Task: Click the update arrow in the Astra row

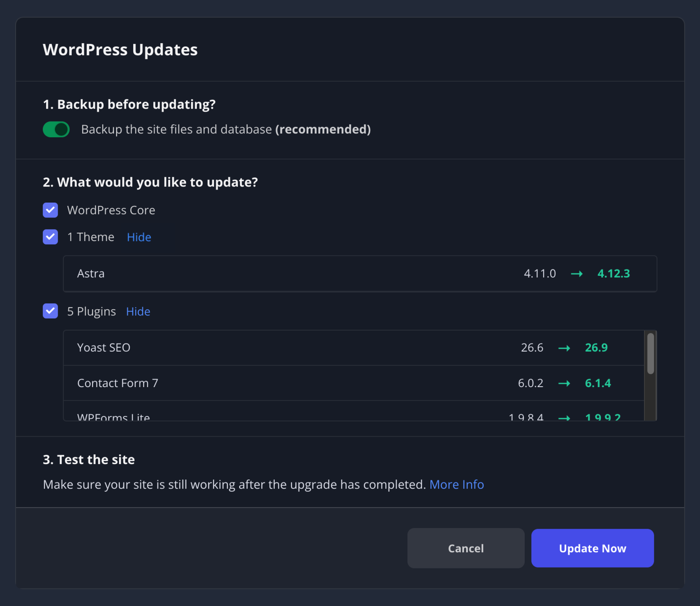Action: tap(577, 274)
